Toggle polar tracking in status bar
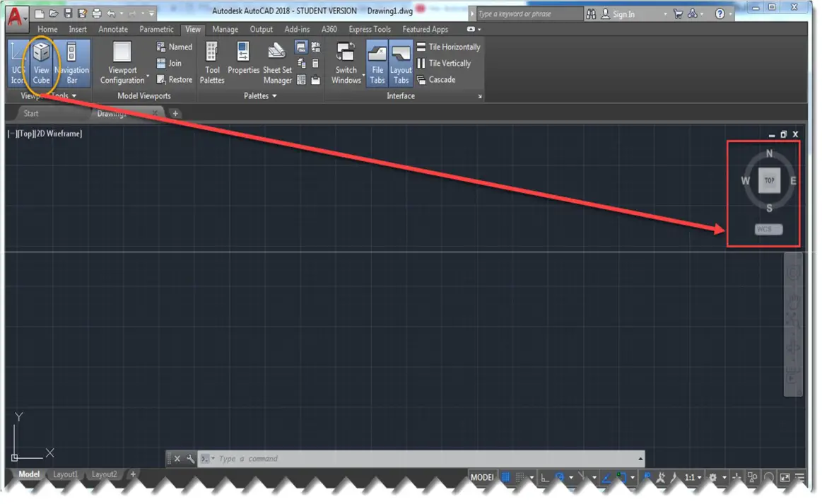Image resolution: width=822 pixels, height=504 pixels. click(559, 477)
